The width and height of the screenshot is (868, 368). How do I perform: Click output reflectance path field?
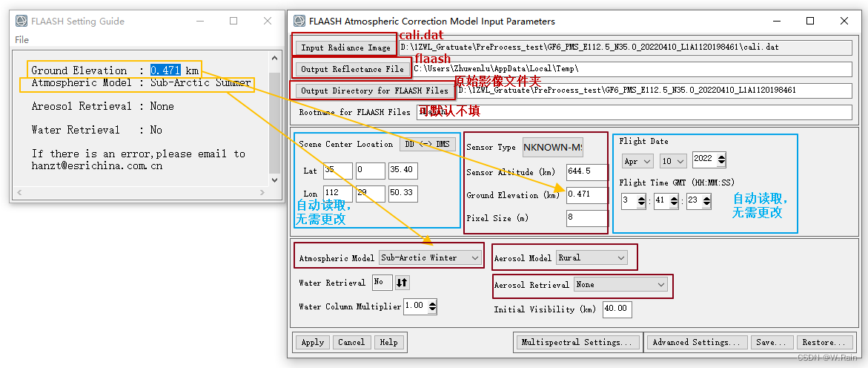632,69
